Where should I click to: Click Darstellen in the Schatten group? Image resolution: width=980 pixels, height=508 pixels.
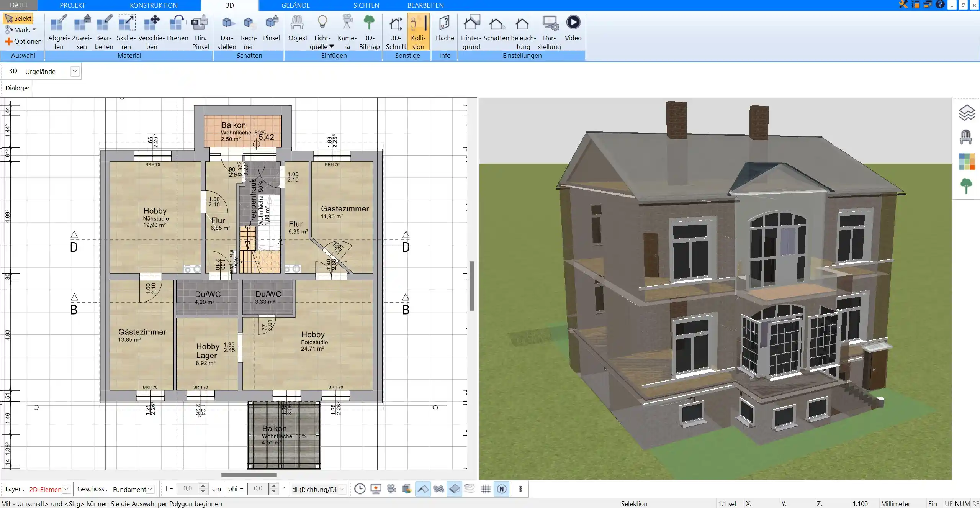coord(227,32)
